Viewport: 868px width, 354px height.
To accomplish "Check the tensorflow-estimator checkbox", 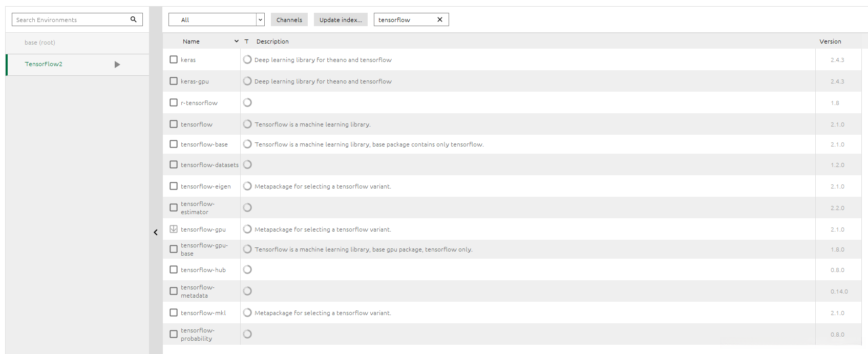I will click(174, 207).
